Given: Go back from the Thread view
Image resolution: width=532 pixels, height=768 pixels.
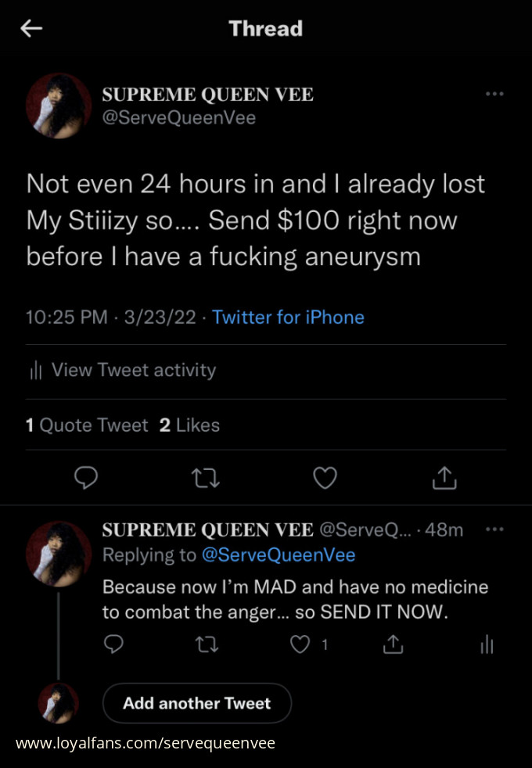Looking at the screenshot, I should [x=31, y=28].
